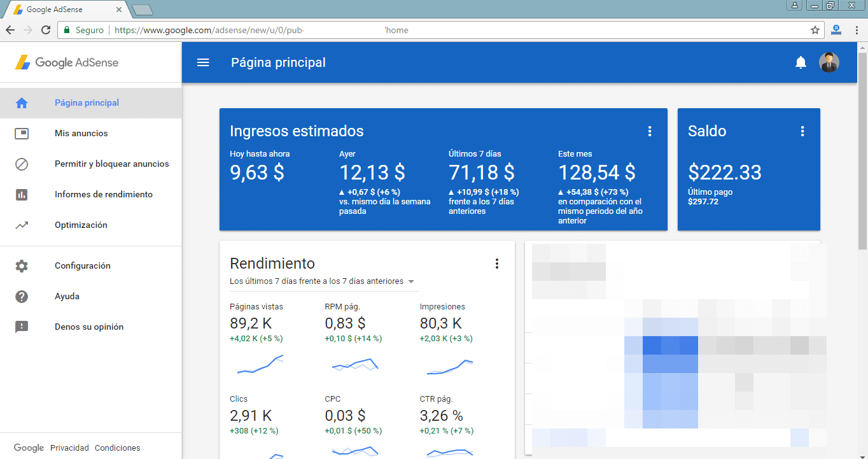Image resolution: width=868 pixels, height=459 pixels.
Task: Go back to the previous page
Action: [10, 30]
